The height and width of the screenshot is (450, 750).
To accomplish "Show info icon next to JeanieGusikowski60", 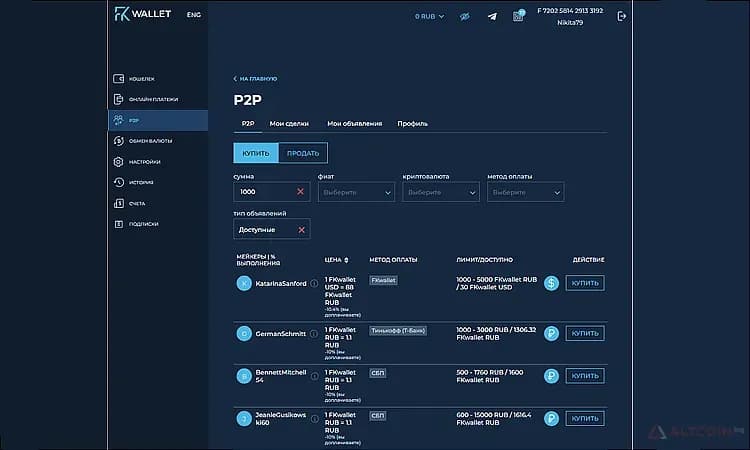I will [x=314, y=418].
